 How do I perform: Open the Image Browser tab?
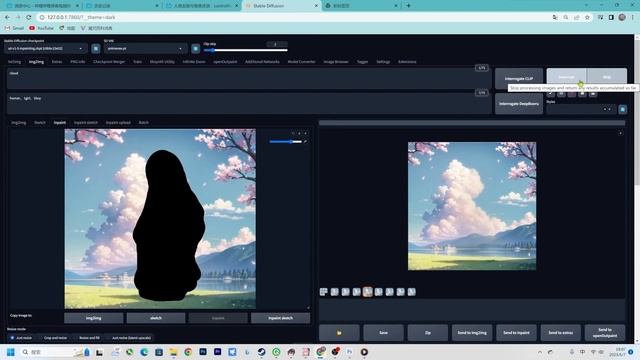pyautogui.click(x=336, y=62)
